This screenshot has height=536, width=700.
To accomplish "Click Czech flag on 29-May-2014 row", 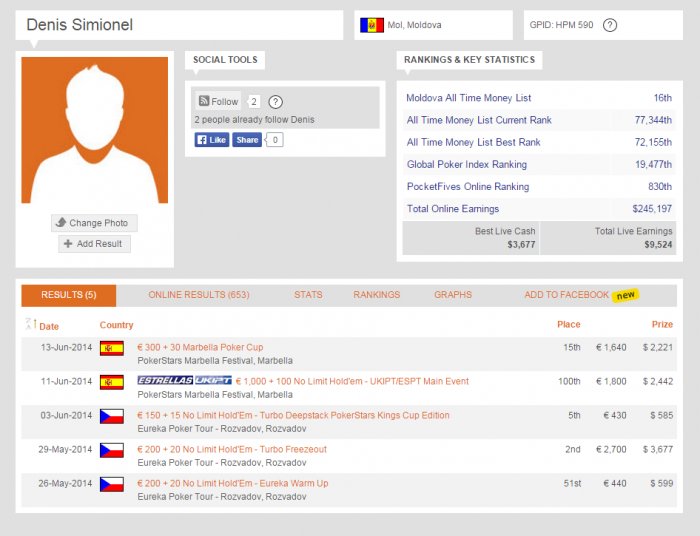I will [112, 450].
